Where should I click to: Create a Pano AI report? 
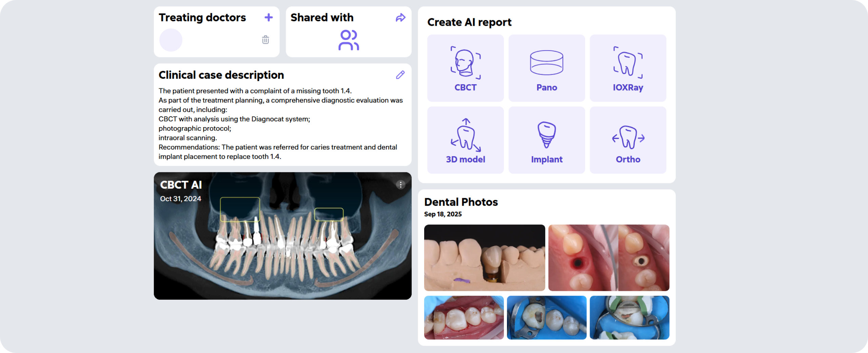(x=547, y=68)
